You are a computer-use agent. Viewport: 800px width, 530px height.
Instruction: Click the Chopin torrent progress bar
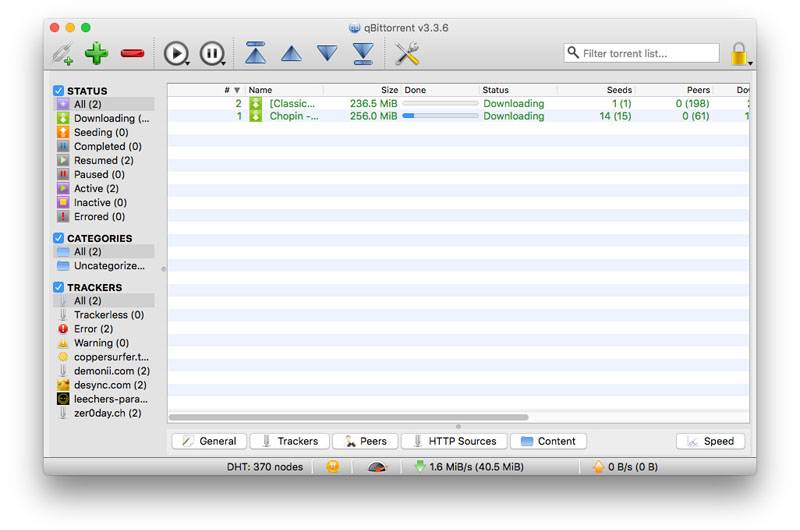click(440, 116)
